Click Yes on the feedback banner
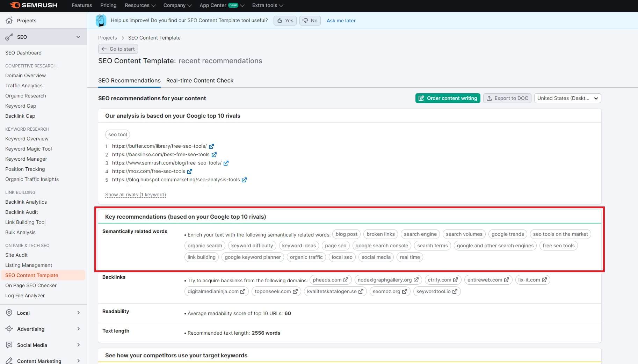638x364 pixels. [285, 21]
